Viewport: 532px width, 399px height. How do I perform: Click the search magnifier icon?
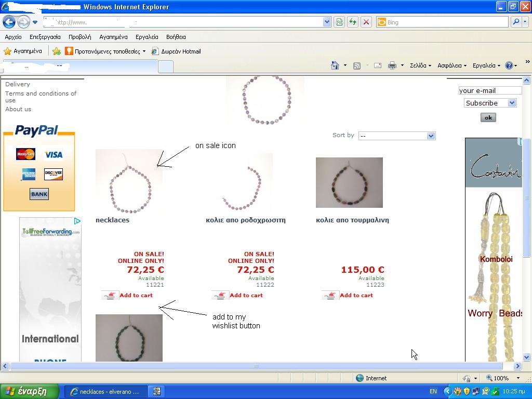[x=516, y=22]
